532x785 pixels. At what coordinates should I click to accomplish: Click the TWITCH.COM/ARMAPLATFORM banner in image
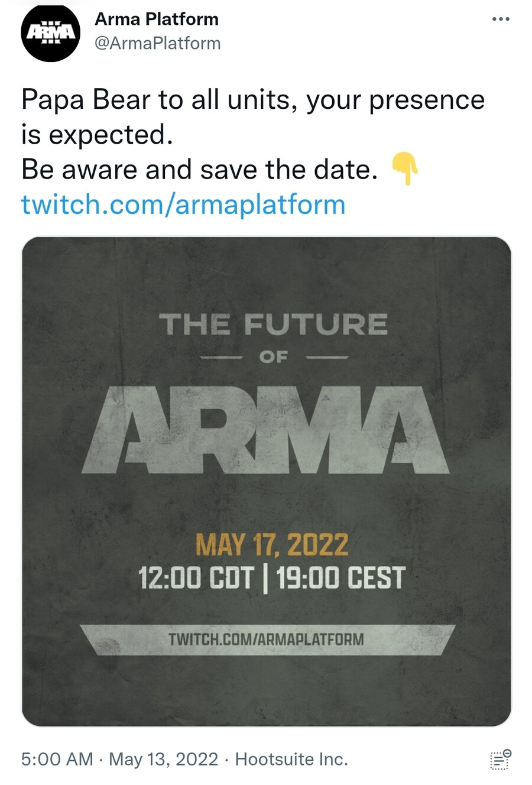click(266, 639)
